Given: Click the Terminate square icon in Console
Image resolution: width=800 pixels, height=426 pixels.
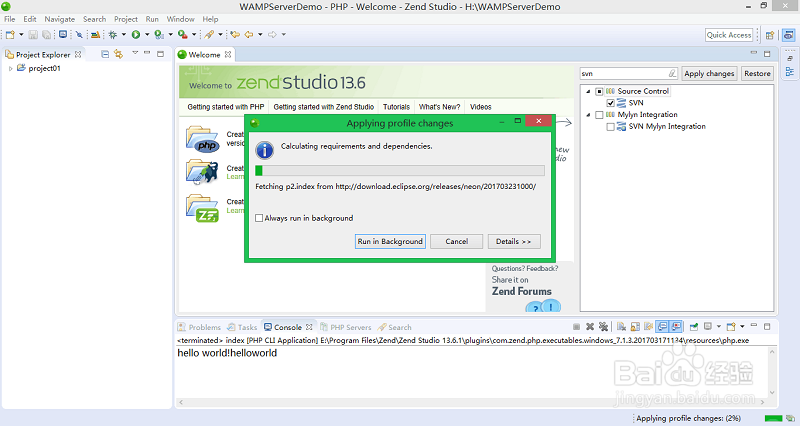Looking at the screenshot, I should (x=577, y=327).
